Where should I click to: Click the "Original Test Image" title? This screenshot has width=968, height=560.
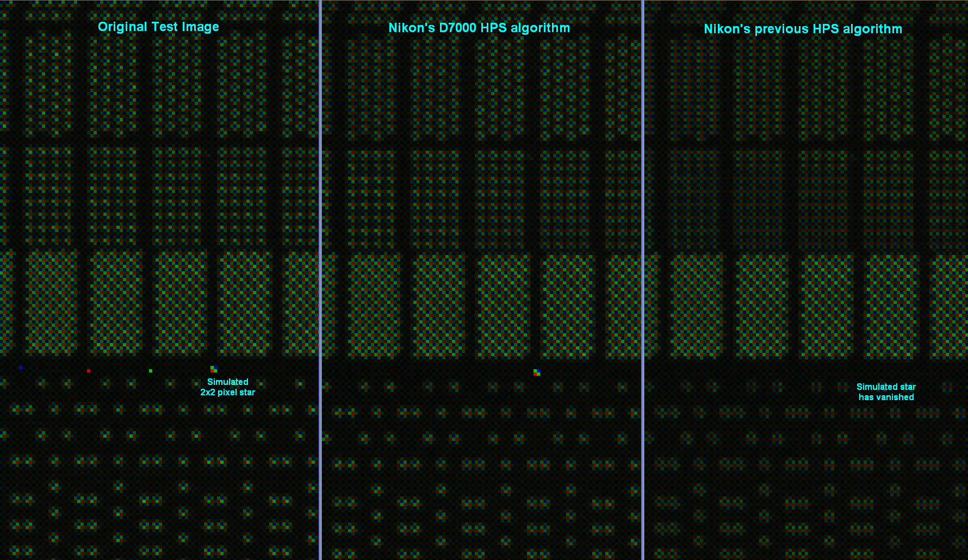(x=158, y=27)
